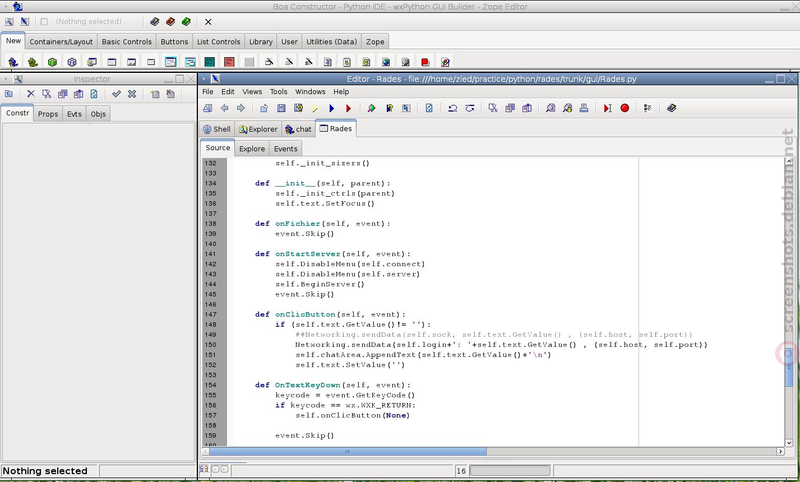Click the vertical scrollbar down arrow in editor

click(x=789, y=443)
